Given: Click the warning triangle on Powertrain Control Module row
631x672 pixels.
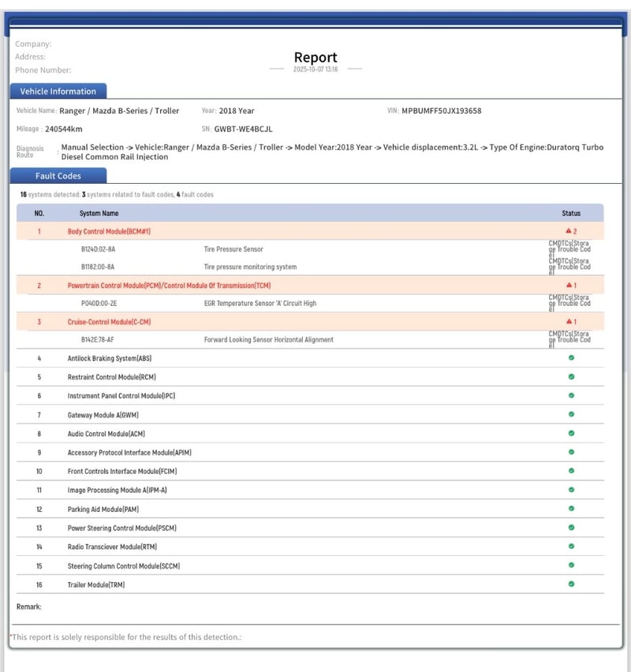Looking at the screenshot, I should [569, 285].
